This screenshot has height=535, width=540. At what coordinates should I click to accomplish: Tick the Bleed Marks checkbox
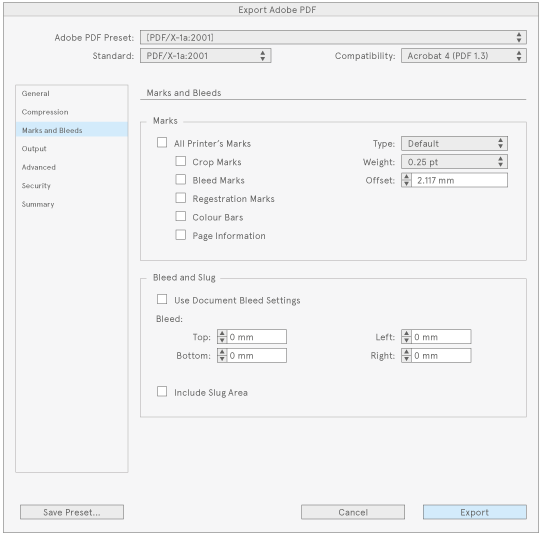pos(180,179)
